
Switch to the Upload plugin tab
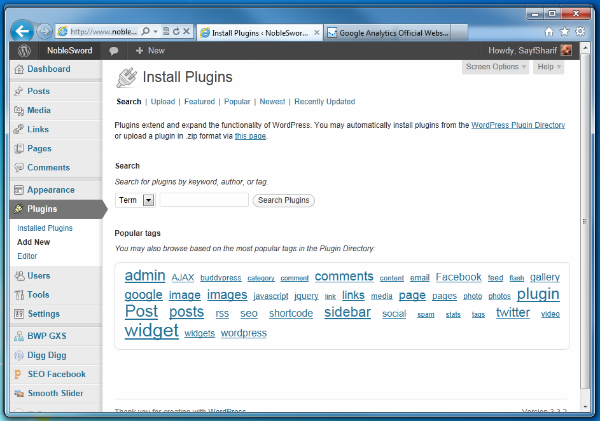163,102
